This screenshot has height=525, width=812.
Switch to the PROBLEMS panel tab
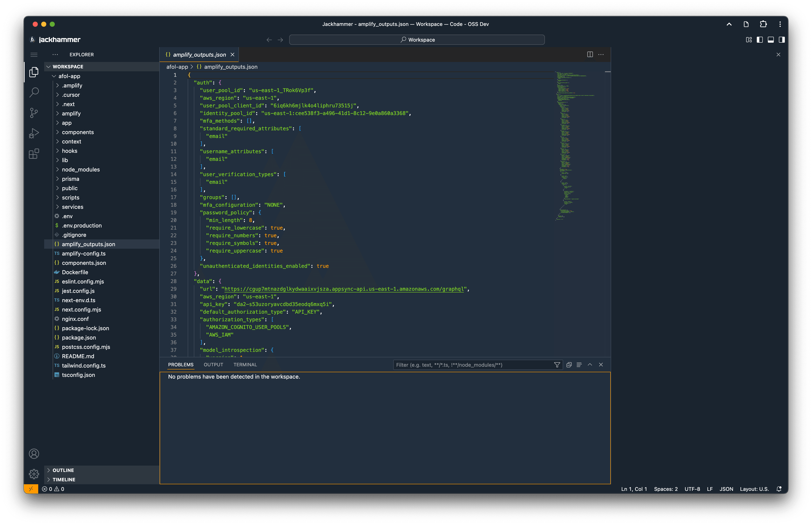(180, 365)
